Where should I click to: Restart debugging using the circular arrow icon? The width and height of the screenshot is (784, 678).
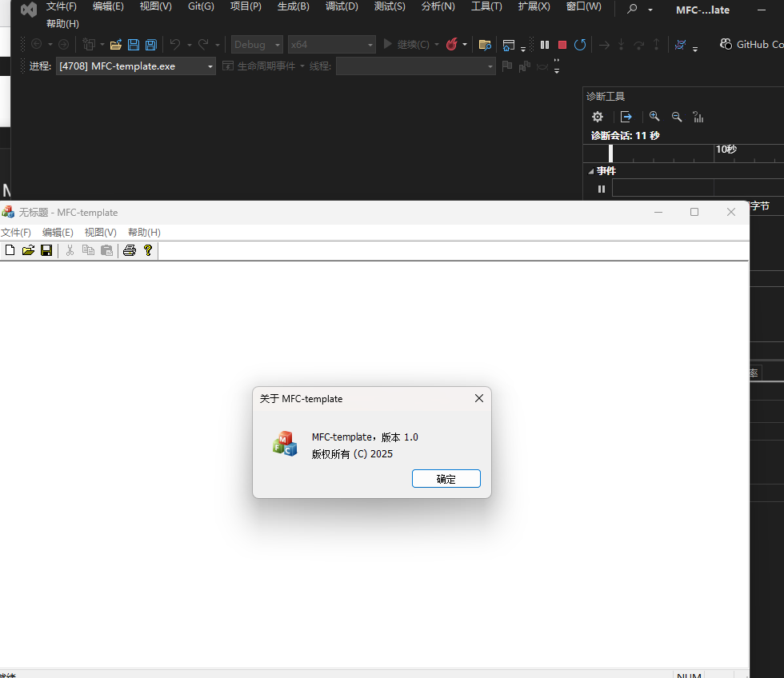tap(579, 45)
